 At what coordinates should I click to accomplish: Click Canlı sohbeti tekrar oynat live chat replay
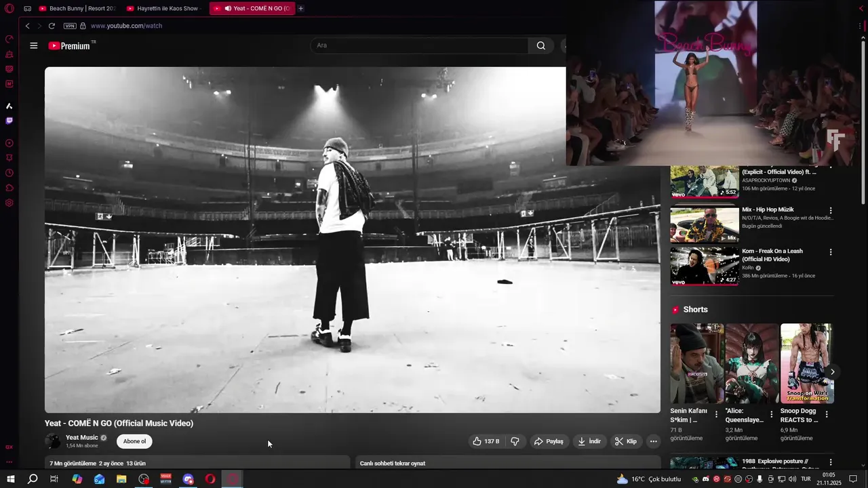(393, 463)
